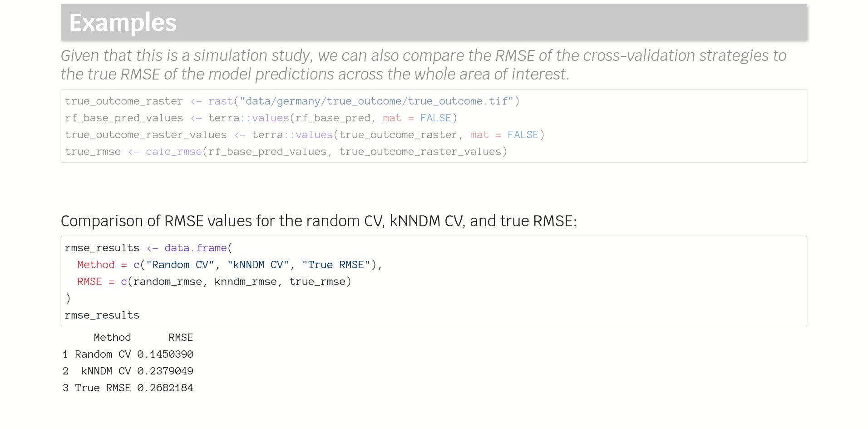Image resolution: width=868 pixels, height=429 pixels.
Task: Click the data.frame function call
Action: [195, 248]
